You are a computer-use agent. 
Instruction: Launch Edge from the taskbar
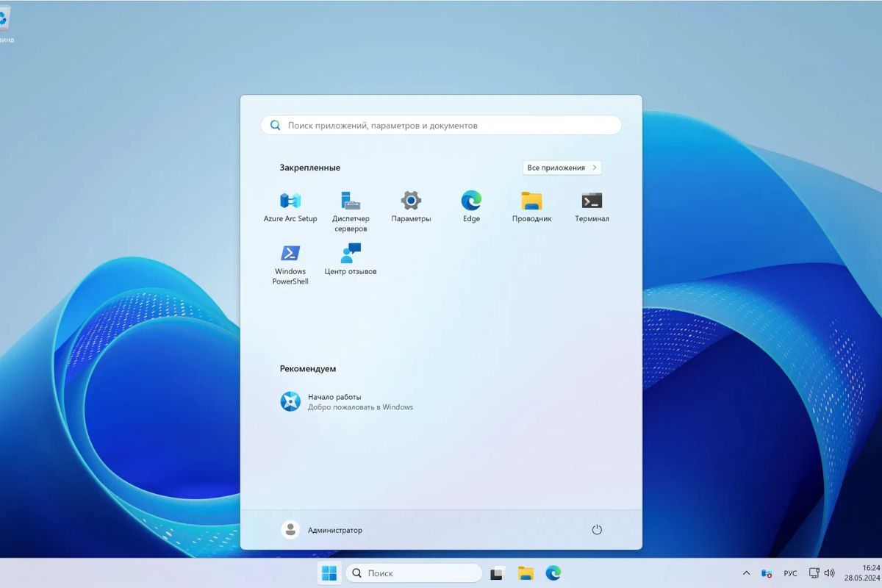[x=553, y=573]
